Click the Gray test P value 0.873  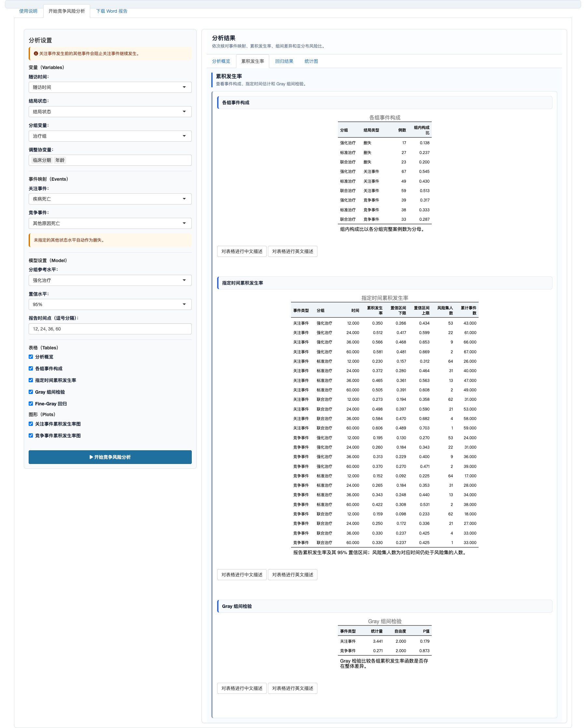click(424, 650)
